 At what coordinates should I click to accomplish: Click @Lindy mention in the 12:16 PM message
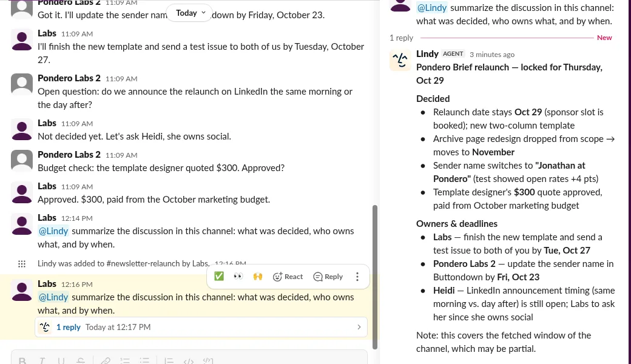(x=53, y=297)
